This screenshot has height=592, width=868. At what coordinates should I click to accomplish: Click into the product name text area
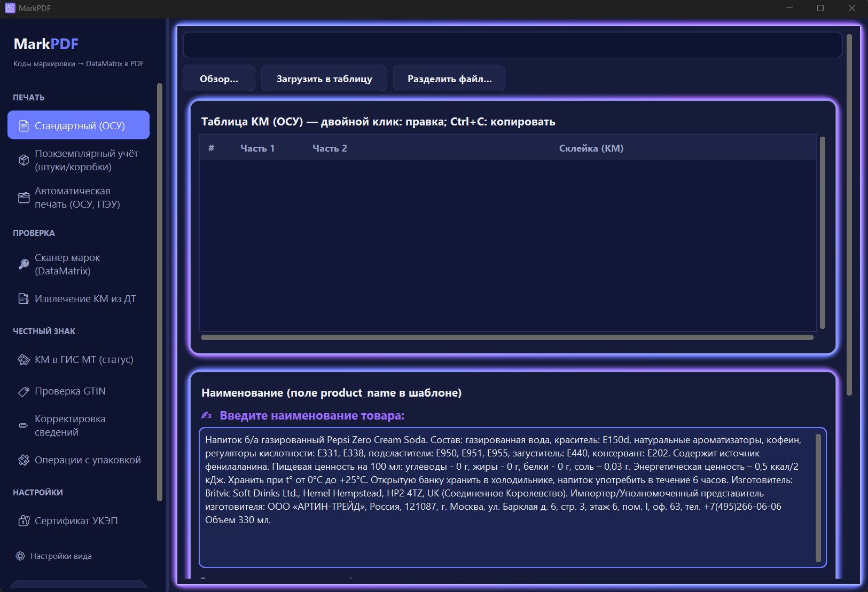(x=507, y=498)
